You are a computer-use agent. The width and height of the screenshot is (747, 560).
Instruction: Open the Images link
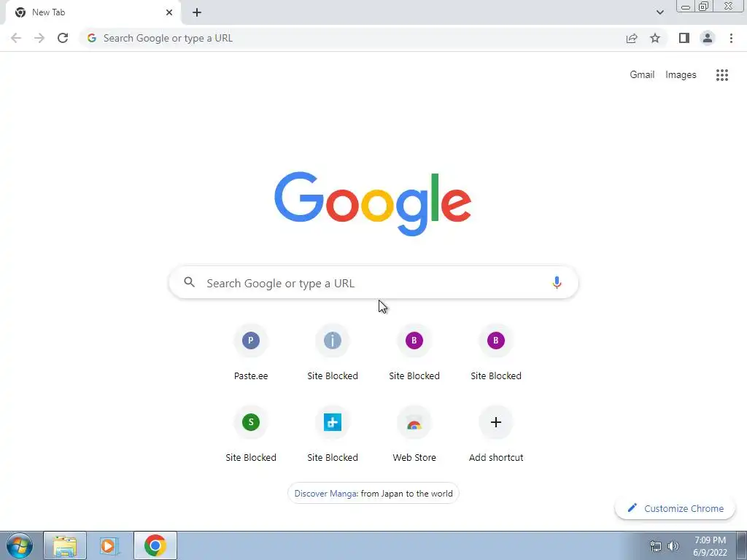pos(681,75)
